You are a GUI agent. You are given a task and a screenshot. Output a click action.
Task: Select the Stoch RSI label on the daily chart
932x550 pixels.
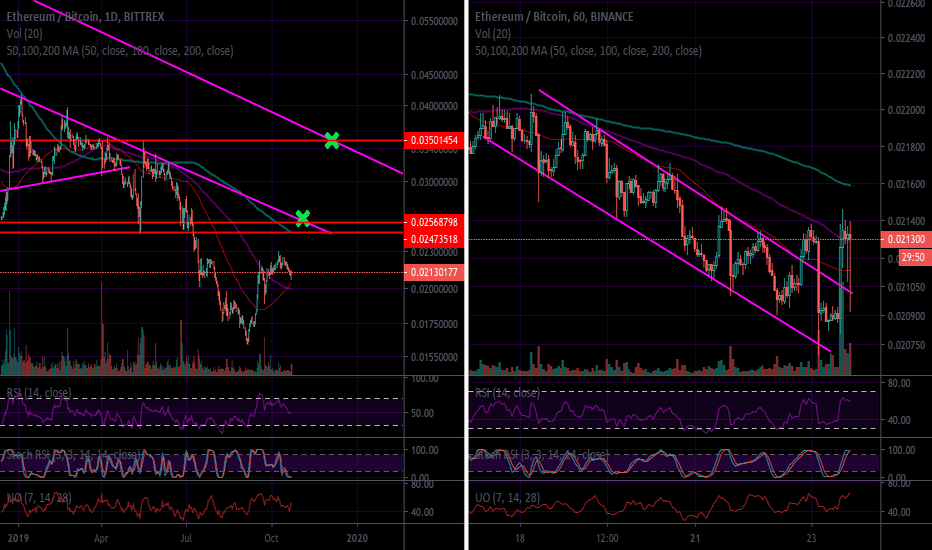[74, 455]
